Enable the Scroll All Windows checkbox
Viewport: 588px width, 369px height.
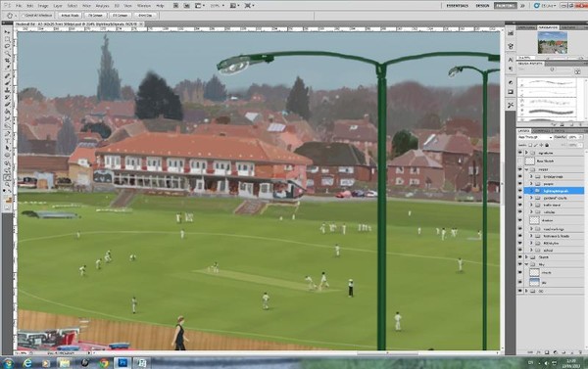click(24, 16)
